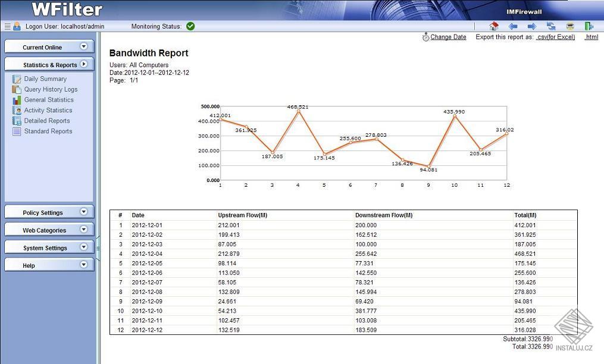Click upstream value 24.661
The width and height of the screenshot is (604, 364).
click(227, 302)
